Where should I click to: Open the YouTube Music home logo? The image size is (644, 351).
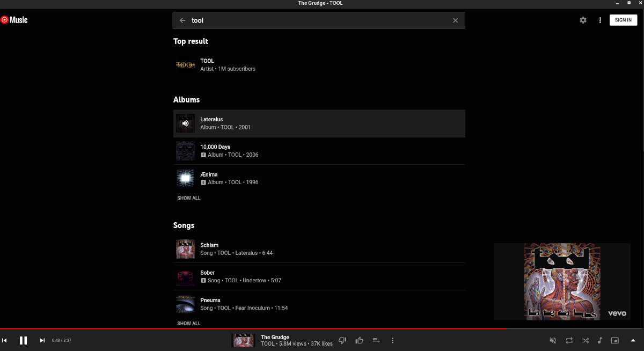pos(14,20)
